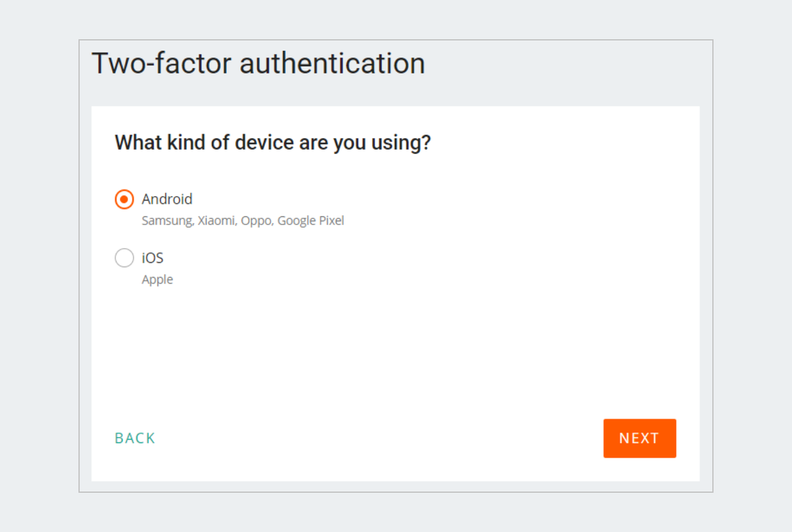
Task: Click the Apple description under iOS
Action: point(157,279)
